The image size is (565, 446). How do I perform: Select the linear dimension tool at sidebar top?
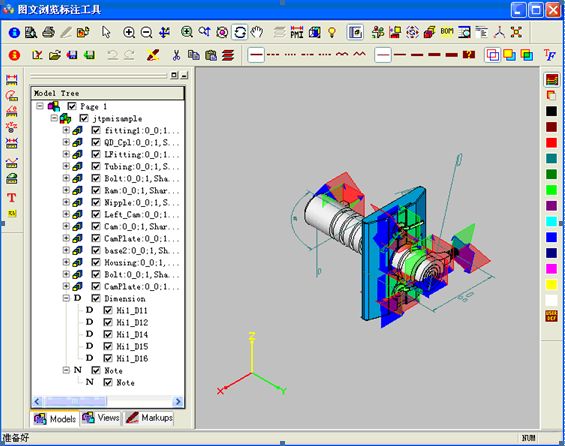[x=12, y=80]
